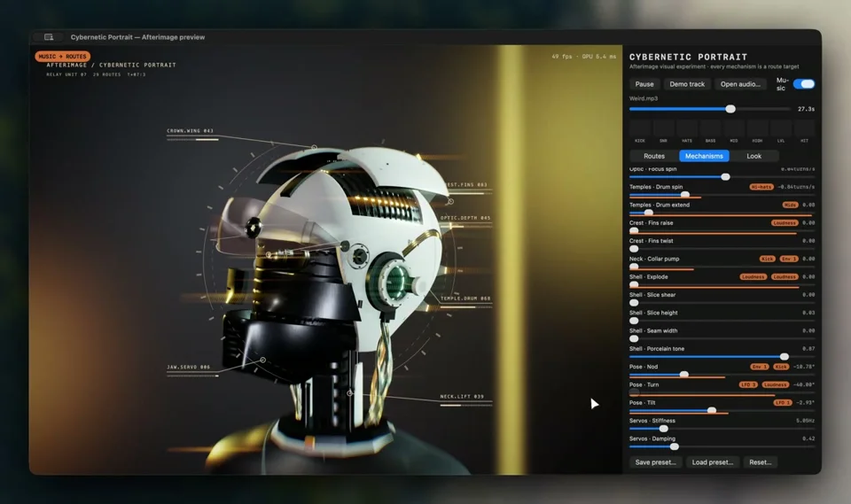Adjust the Pose Turn slider

722,392
